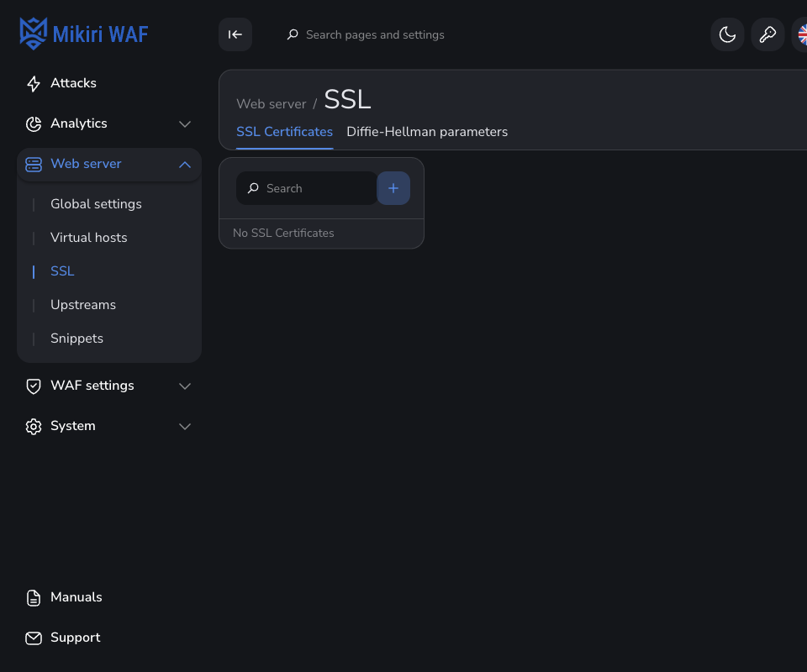Focus the SSL certificates Search field
The width and height of the screenshot is (807, 672).
coord(307,188)
